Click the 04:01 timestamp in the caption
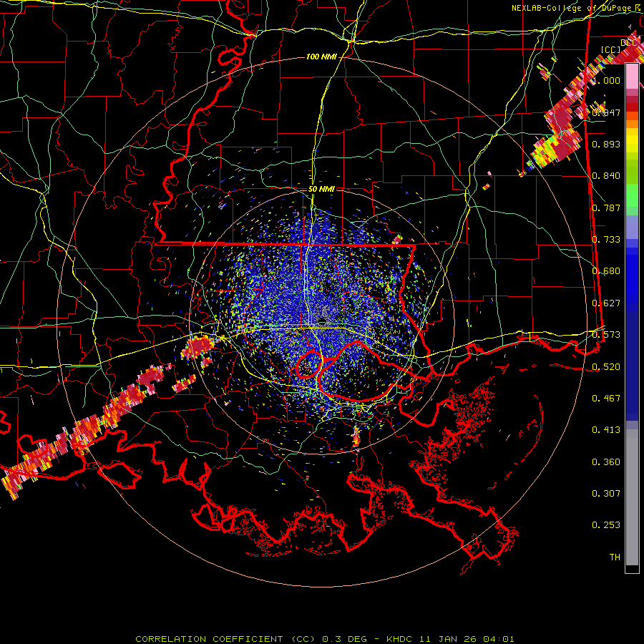 pyautogui.click(x=498, y=639)
